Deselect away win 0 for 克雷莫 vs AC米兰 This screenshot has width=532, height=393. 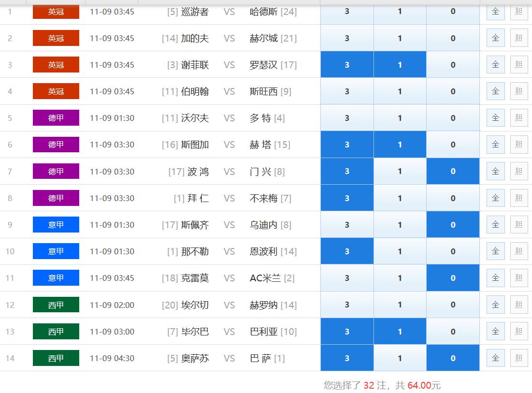click(x=452, y=278)
